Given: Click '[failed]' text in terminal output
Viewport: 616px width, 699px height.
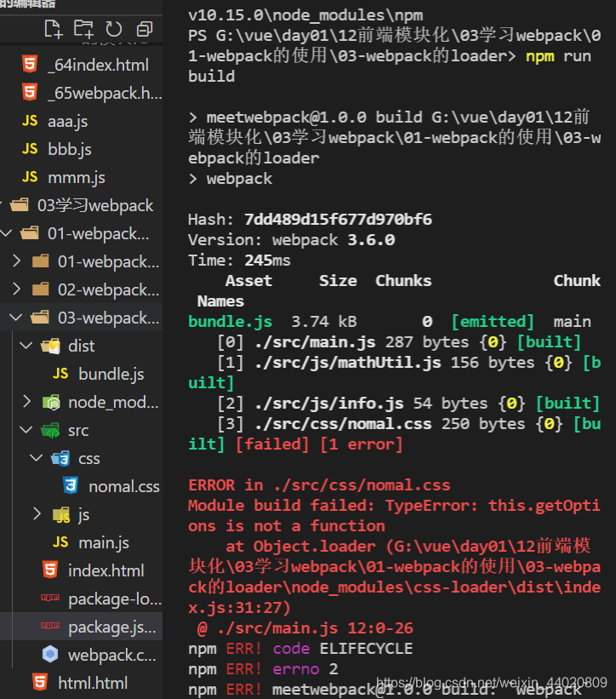Looking at the screenshot, I should [x=272, y=444].
